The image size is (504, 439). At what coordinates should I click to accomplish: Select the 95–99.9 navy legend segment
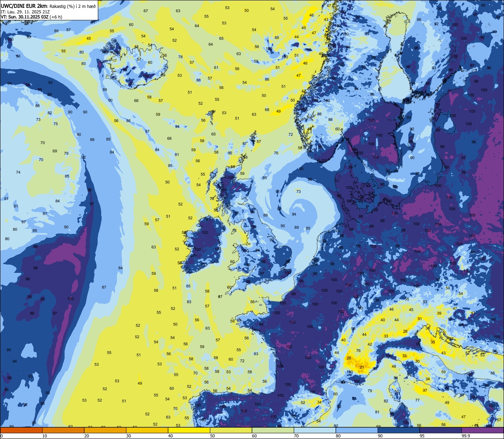pos(441,430)
